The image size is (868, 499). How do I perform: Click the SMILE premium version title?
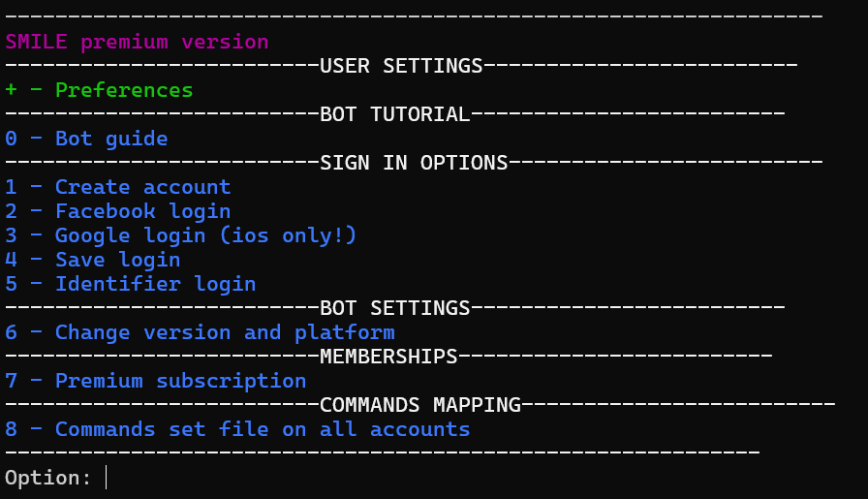pyautogui.click(x=137, y=42)
